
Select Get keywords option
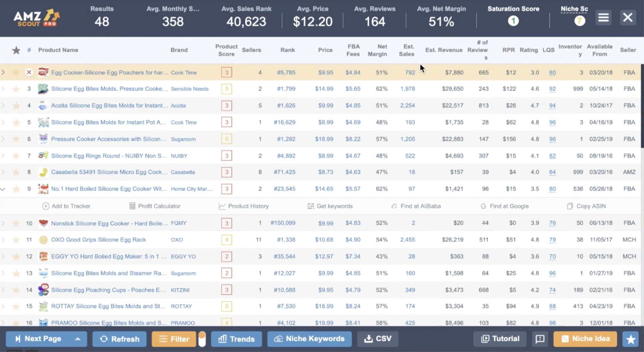point(330,206)
